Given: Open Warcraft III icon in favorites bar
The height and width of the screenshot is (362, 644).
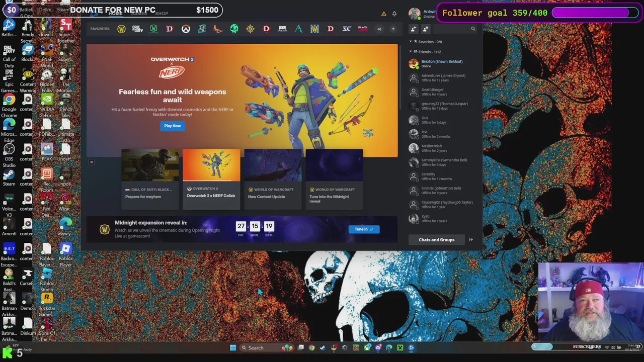Looking at the screenshot, I should 314,29.
